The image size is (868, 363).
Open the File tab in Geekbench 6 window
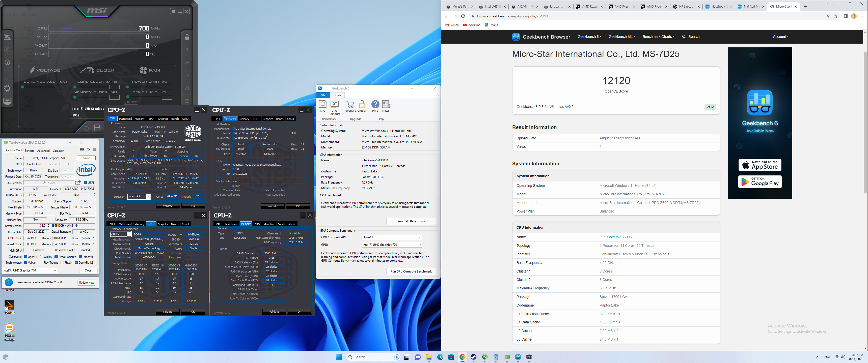coord(323,95)
